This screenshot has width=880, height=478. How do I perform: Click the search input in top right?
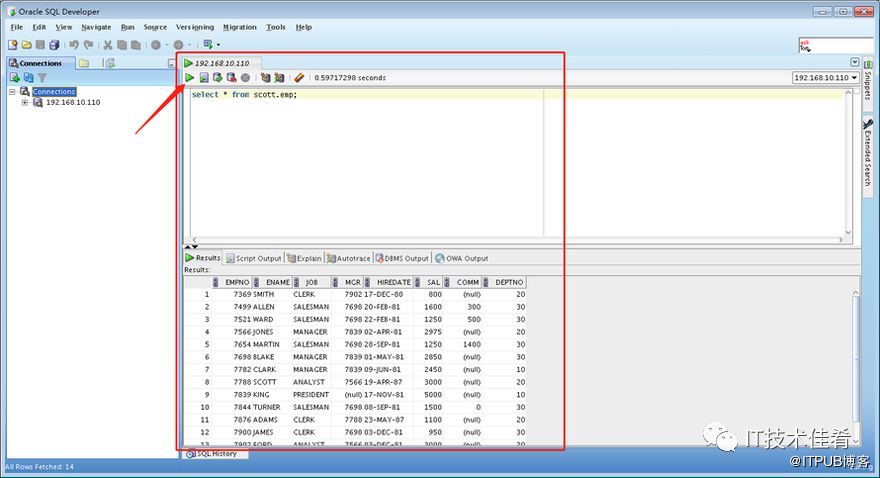pos(836,45)
